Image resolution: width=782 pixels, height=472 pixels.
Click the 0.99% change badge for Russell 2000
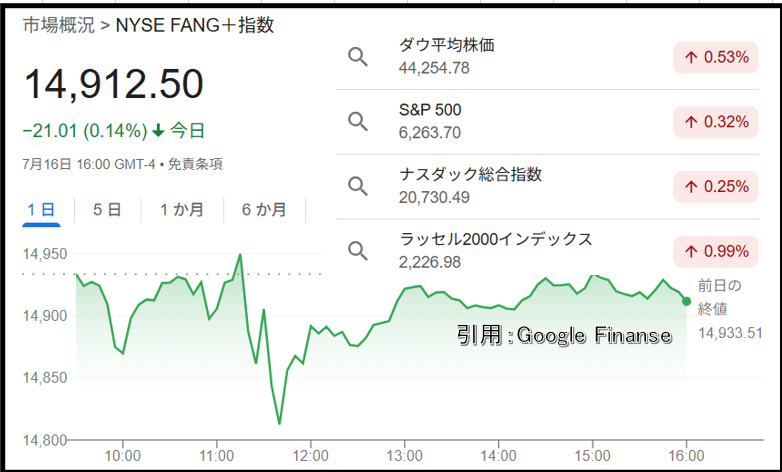(x=716, y=251)
